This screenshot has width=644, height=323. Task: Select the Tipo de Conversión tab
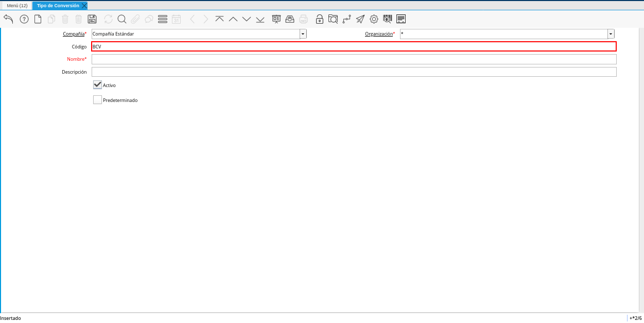click(58, 5)
